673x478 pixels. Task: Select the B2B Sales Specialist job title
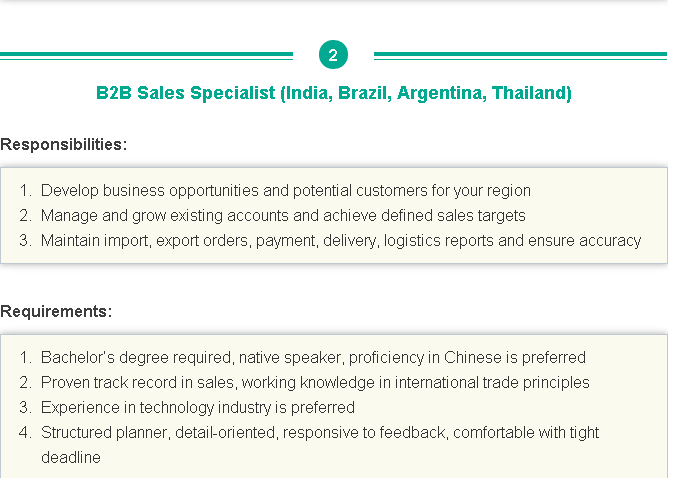[x=333, y=93]
